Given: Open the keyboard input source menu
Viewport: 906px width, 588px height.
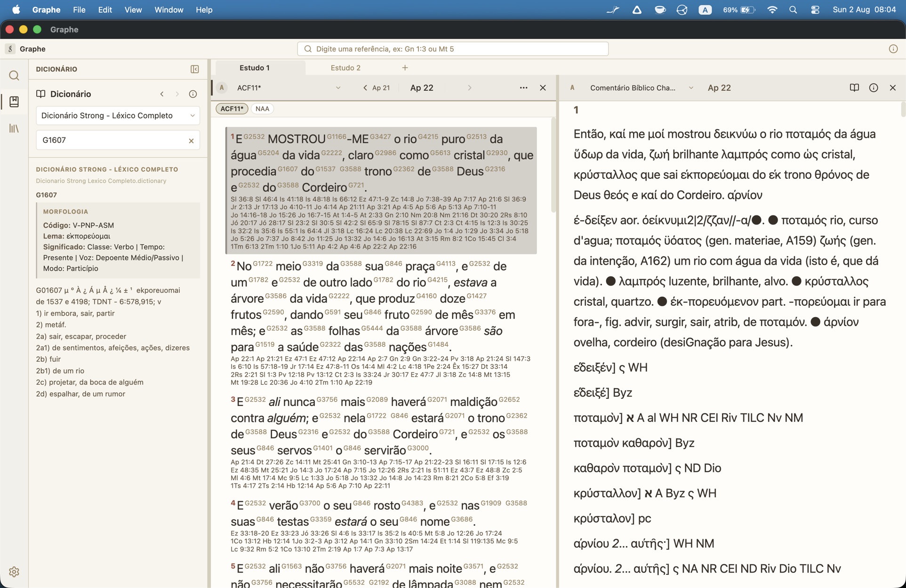Looking at the screenshot, I should click(x=705, y=9).
